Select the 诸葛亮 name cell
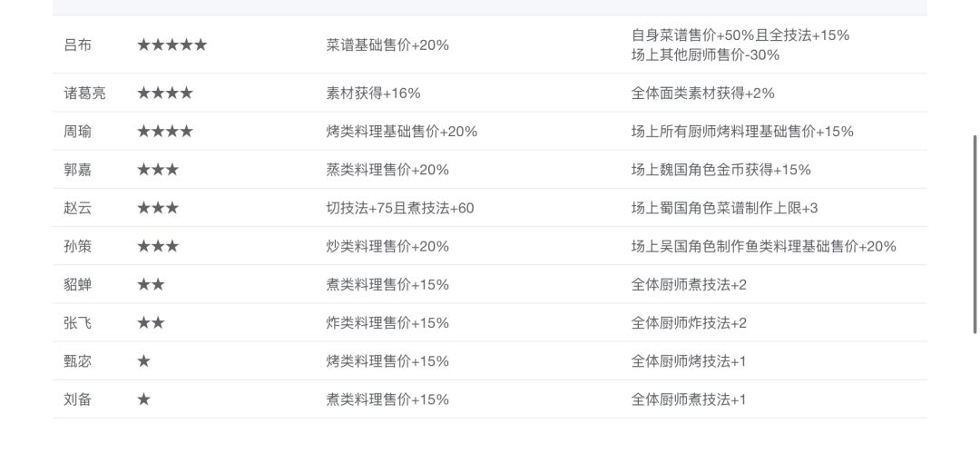Screen dimensions: 980x453 click(84, 93)
